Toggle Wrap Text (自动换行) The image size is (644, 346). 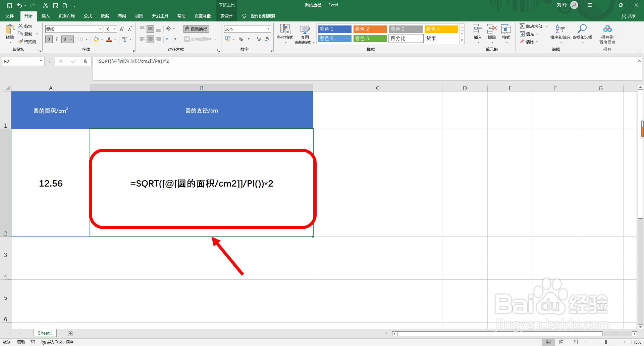click(197, 29)
